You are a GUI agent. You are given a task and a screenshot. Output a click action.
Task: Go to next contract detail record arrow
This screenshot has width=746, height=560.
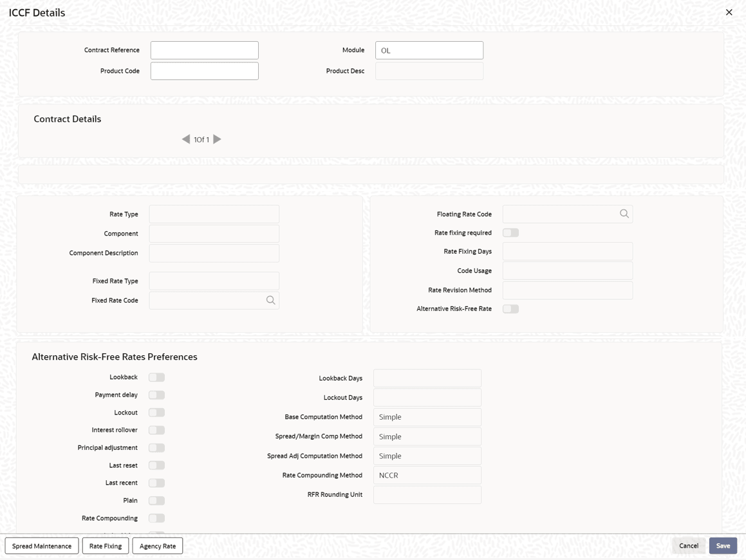point(217,139)
